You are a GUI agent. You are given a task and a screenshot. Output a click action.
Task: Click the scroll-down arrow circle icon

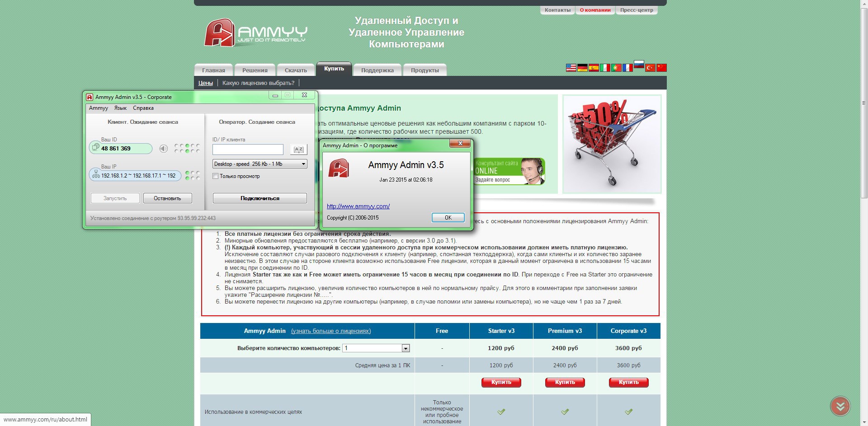pyautogui.click(x=840, y=406)
